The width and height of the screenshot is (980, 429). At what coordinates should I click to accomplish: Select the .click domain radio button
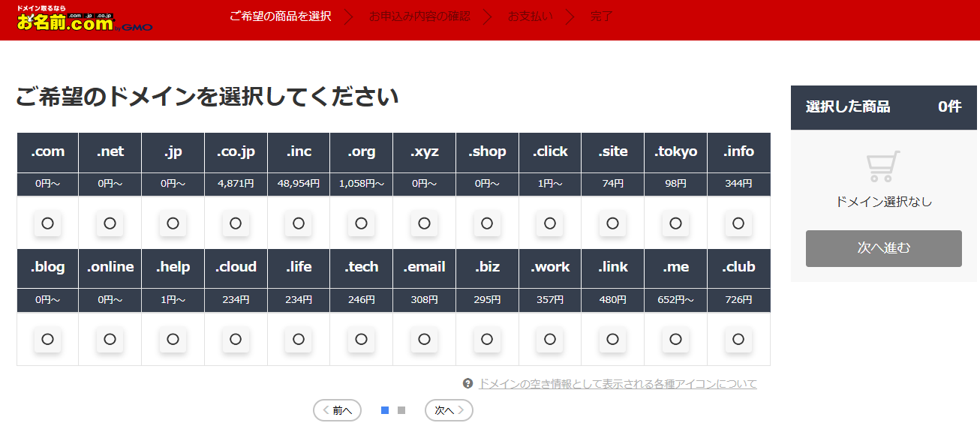pos(550,223)
